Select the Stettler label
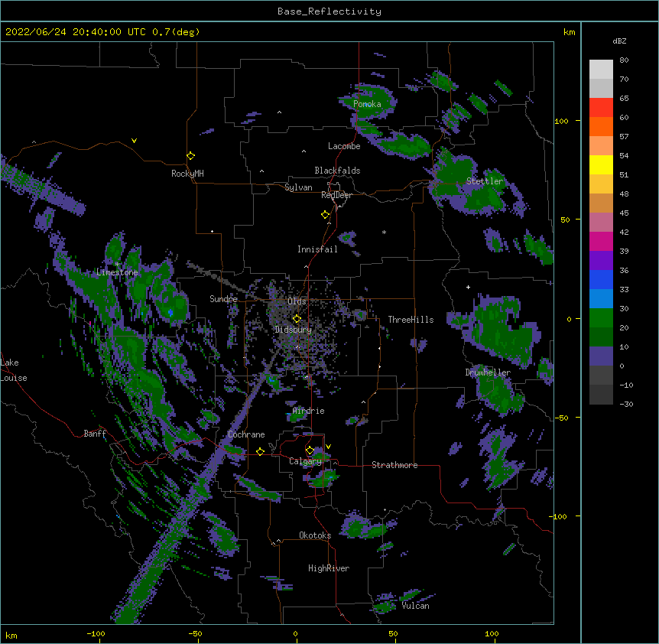 click(x=485, y=181)
